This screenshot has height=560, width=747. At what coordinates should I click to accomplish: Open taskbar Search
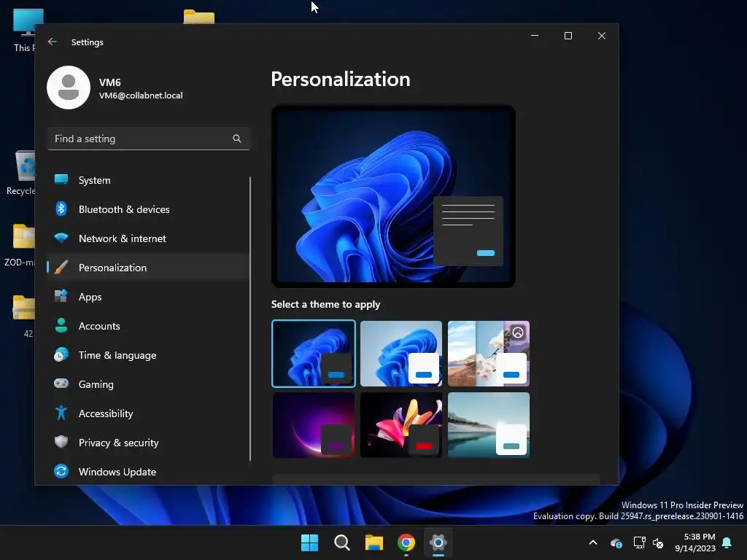point(342,542)
